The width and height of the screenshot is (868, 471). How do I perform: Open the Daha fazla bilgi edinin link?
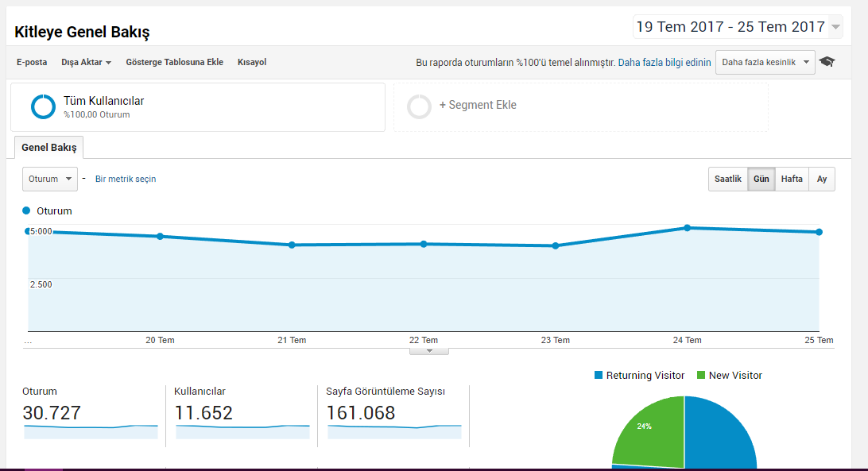665,63
